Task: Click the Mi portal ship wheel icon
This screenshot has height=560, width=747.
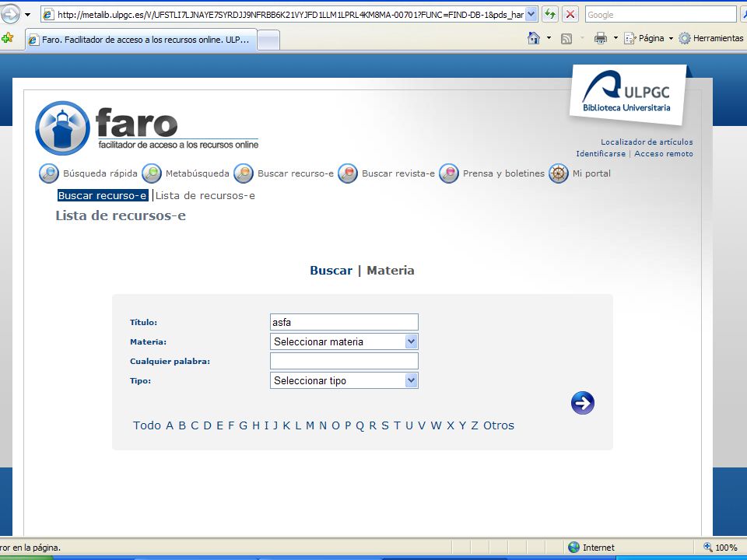Action: (x=559, y=173)
